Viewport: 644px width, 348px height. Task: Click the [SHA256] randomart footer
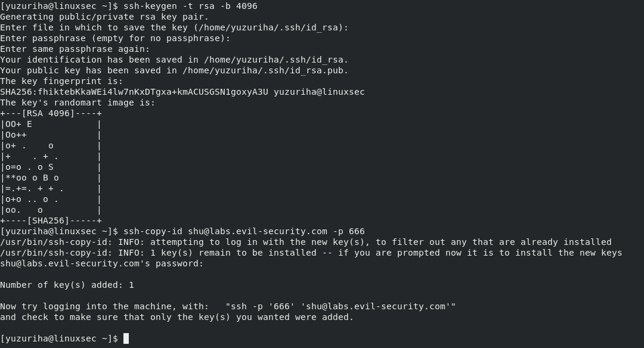[51, 220]
